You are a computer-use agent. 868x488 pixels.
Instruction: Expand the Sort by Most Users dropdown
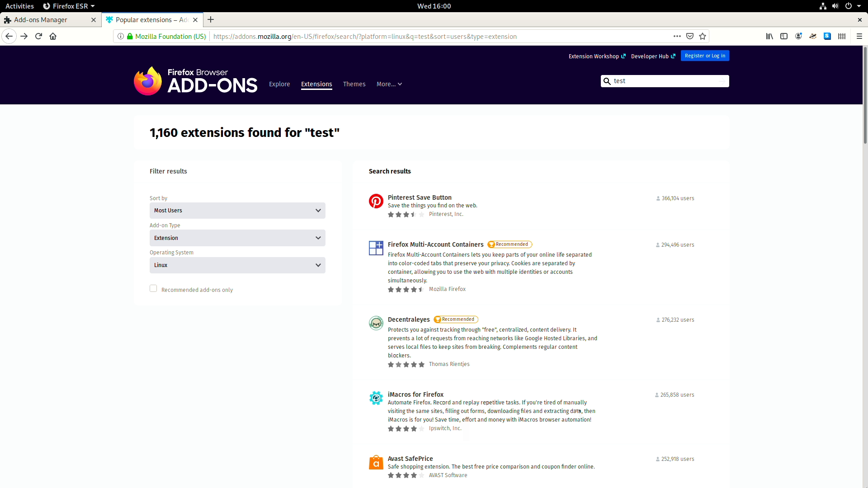click(x=237, y=210)
